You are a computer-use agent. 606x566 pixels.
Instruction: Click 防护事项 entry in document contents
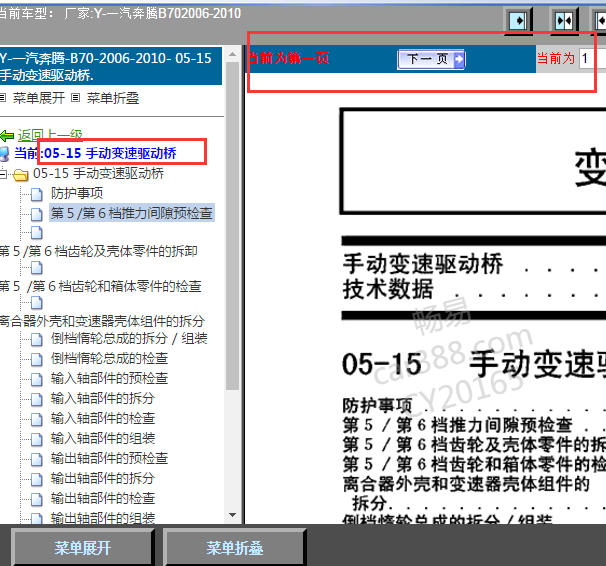pos(377,406)
